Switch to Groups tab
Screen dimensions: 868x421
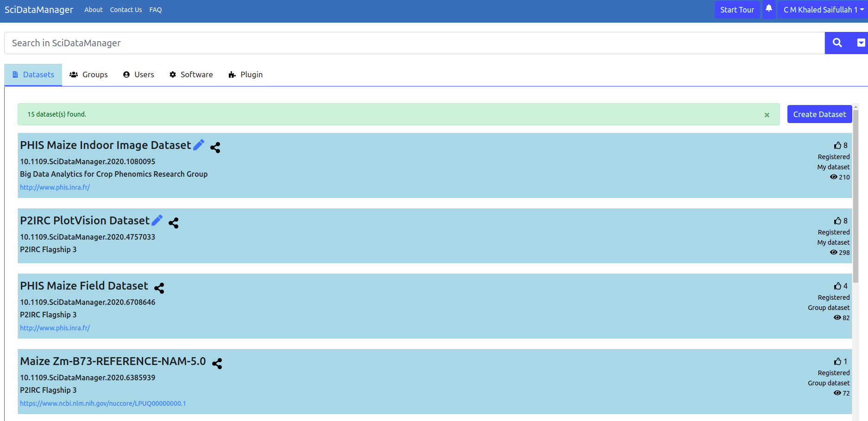coord(88,74)
